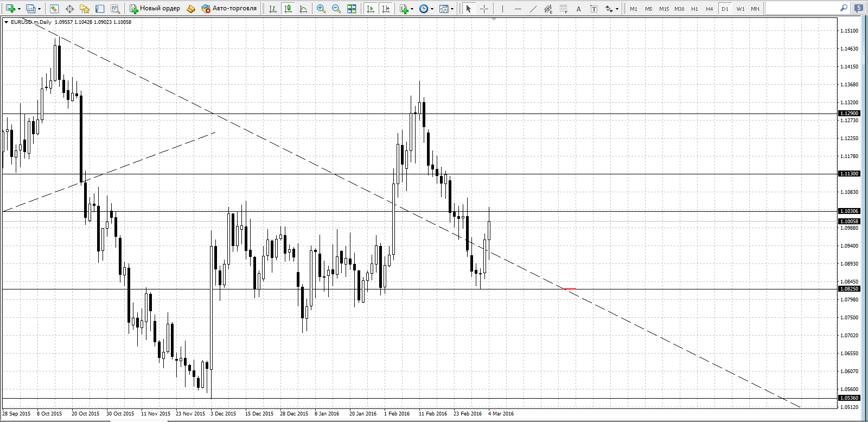
Task: Expand the arrows tool dropdown arrow
Action: (x=617, y=9)
